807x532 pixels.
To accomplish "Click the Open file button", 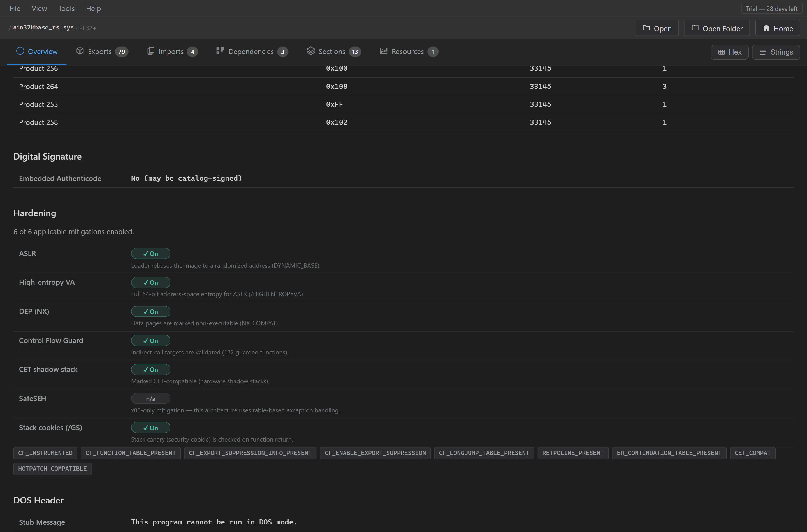I will (x=657, y=28).
